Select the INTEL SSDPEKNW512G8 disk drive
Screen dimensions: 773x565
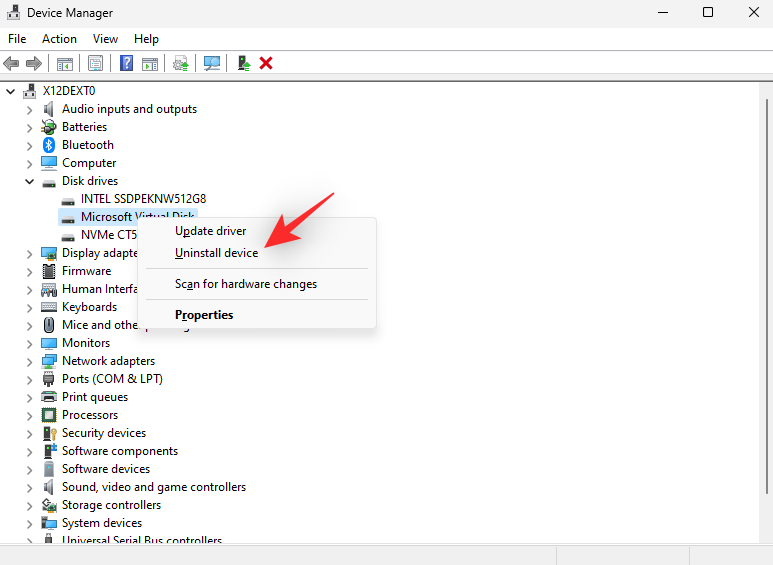[x=143, y=199]
